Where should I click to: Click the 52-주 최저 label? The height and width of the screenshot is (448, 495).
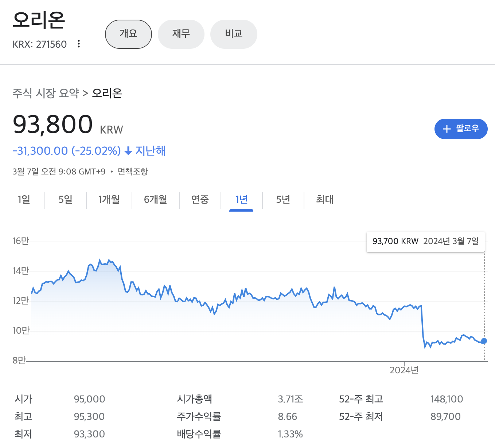pos(361,417)
